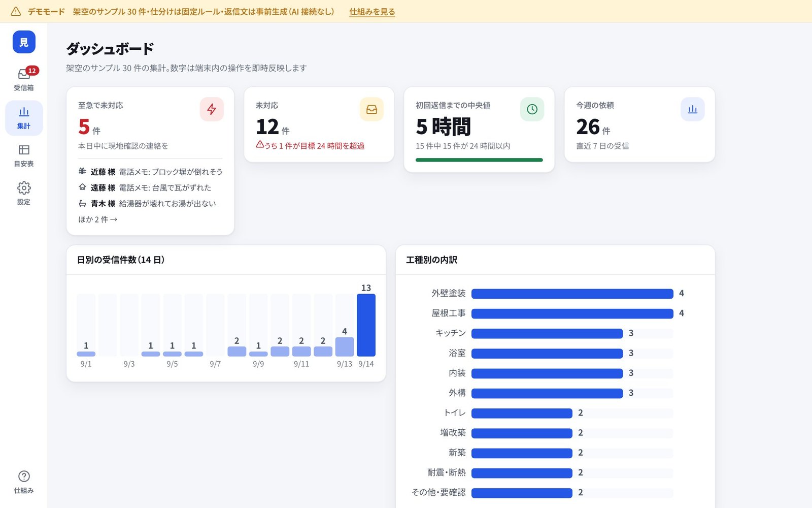Click the red warning icon under 12 件
Screen dimensions: 812x508
tap(260, 145)
